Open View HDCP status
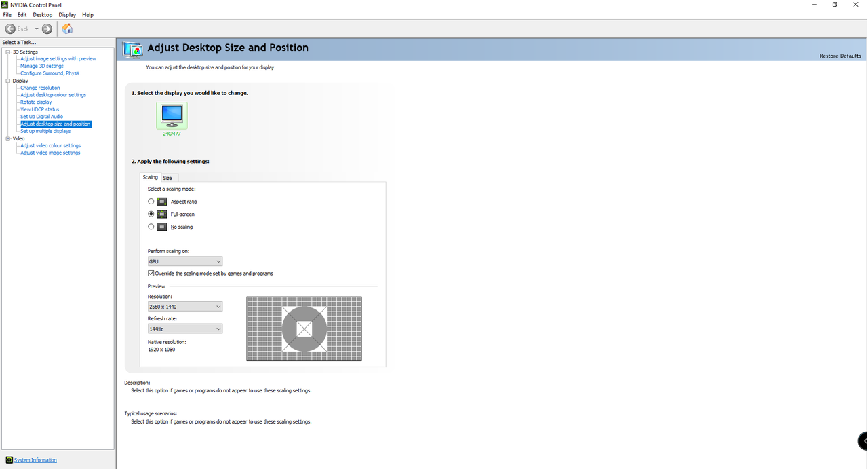The width and height of the screenshot is (868, 469). [39, 109]
